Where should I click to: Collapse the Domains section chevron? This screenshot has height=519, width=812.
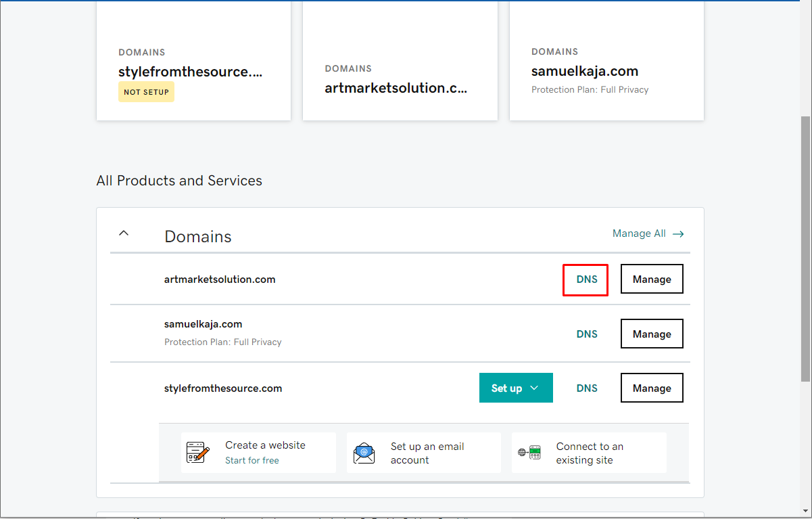click(123, 233)
